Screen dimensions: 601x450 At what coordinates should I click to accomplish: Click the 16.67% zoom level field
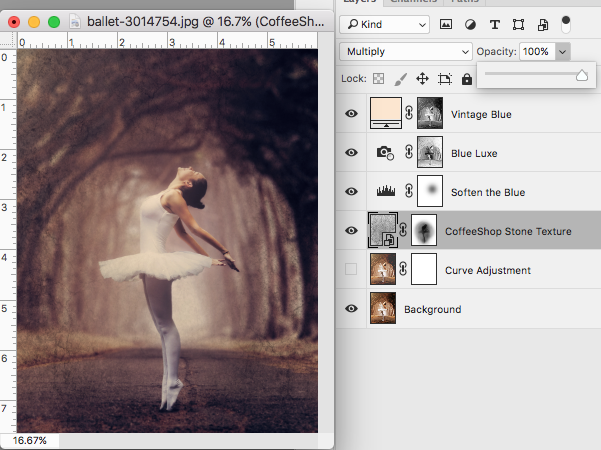(x=30, y=440)
